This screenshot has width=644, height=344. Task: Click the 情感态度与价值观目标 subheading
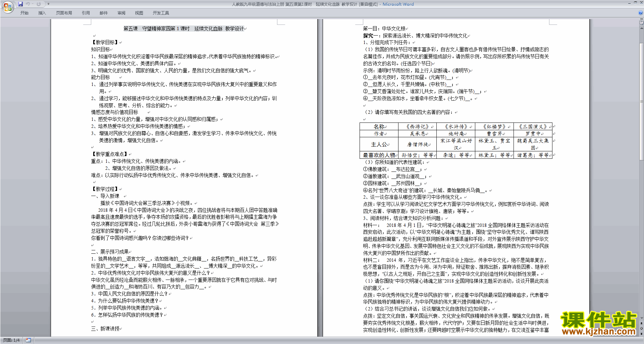(x=115, y=112)
